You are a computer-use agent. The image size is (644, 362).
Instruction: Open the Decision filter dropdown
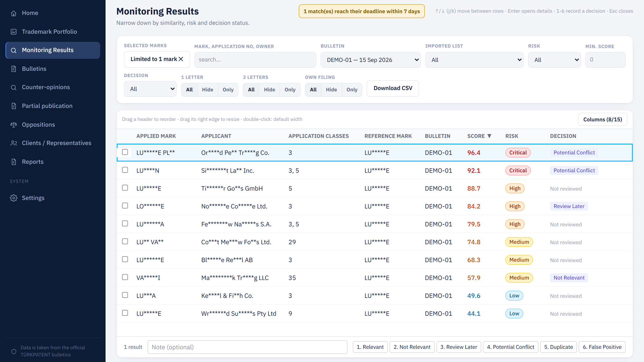(150, 89)
